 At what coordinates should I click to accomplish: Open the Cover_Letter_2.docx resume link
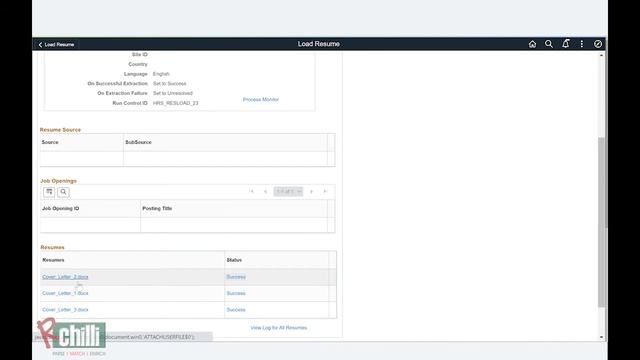coord(65,277)
